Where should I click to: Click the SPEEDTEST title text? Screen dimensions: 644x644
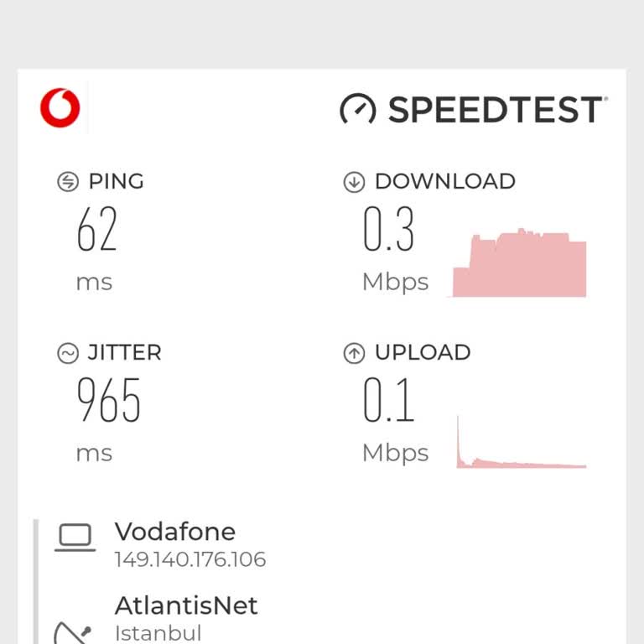495,110
